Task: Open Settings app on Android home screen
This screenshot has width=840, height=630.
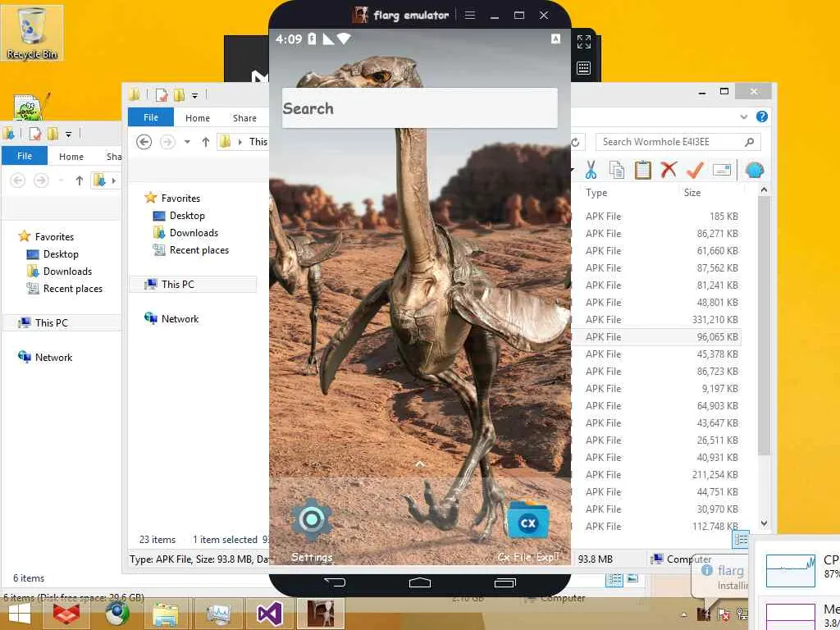Action: pyautogui.click(x=311, y=531)
